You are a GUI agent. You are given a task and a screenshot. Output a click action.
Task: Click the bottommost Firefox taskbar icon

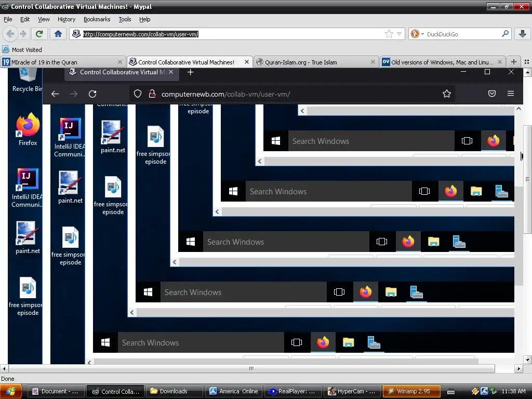click(323, 342)
